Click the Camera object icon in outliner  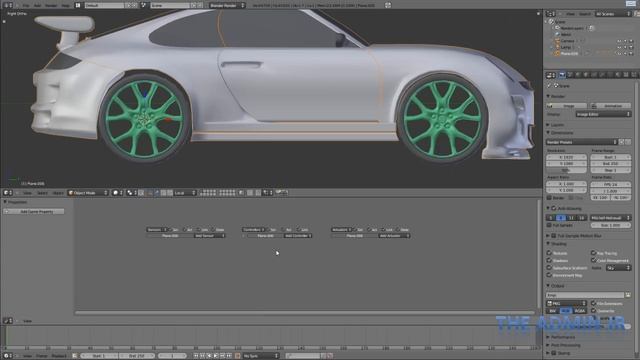click(x=558, y=41)
